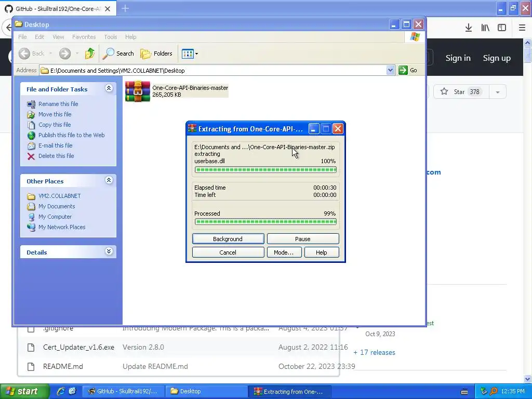Screen dimensions: 532x399
Task: Open My Documents in Other Places
Action: [56, 206]
